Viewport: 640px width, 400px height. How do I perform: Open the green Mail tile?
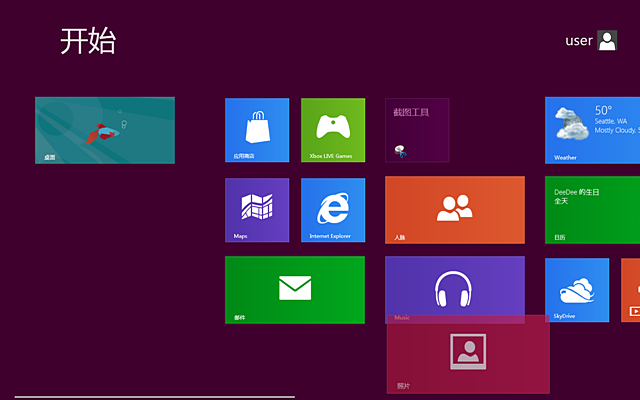295,290
